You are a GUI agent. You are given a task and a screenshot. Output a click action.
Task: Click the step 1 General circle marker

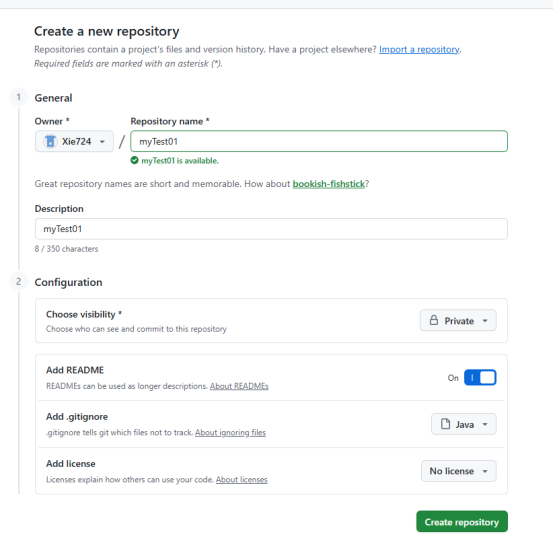(x=18, y=97)
